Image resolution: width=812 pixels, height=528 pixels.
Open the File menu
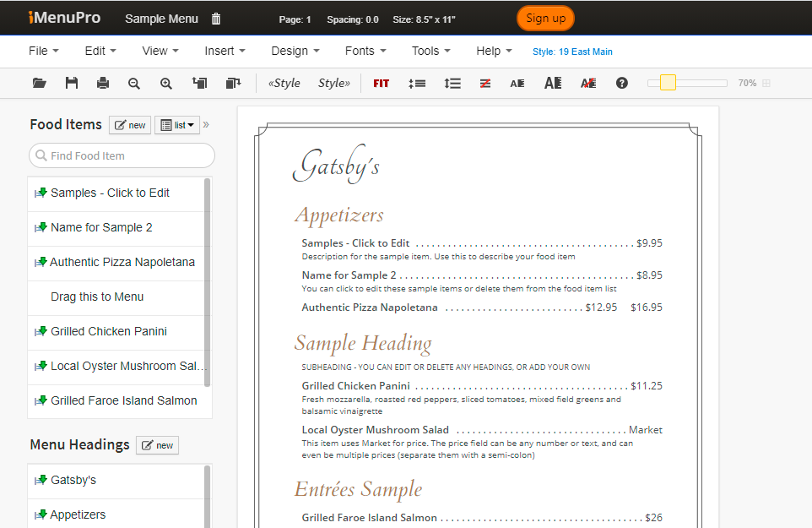pos(42,51)
